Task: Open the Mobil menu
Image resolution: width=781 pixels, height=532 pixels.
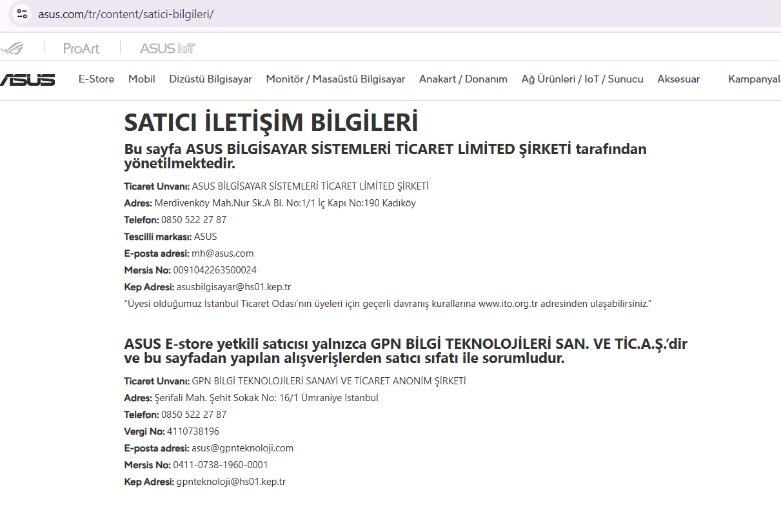Action: tap(142, 79)
